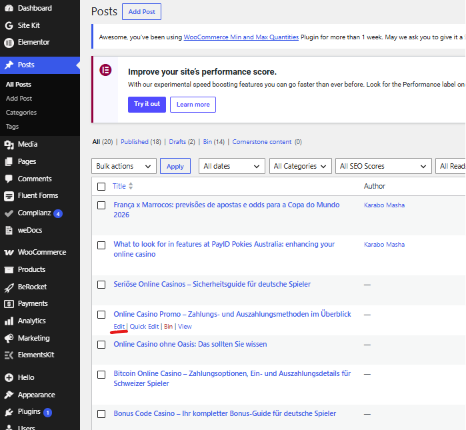Check the Seriöse Online Casinos post checkbox

101,285
